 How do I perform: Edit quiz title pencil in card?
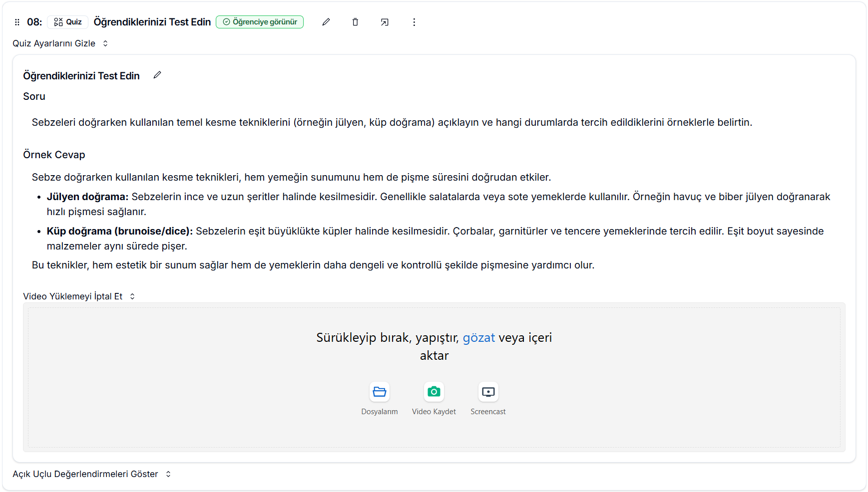point(157,75)
